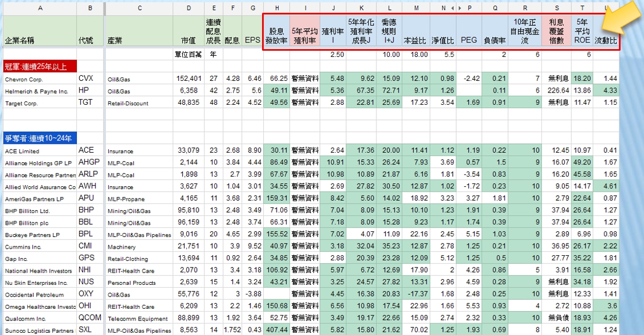Click the 單位百萬 unit cell
The height and width of the screenshot is (335, 644).
pos(188,54)
